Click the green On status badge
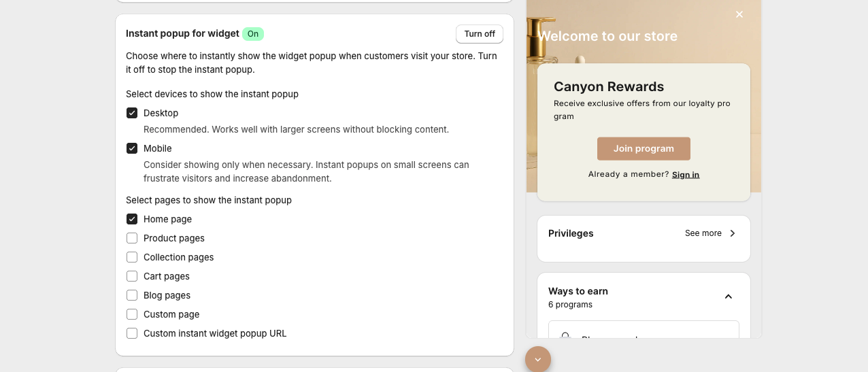Image resolution: width=868 pixels, height=372 pixels. [x=253, y=34]
